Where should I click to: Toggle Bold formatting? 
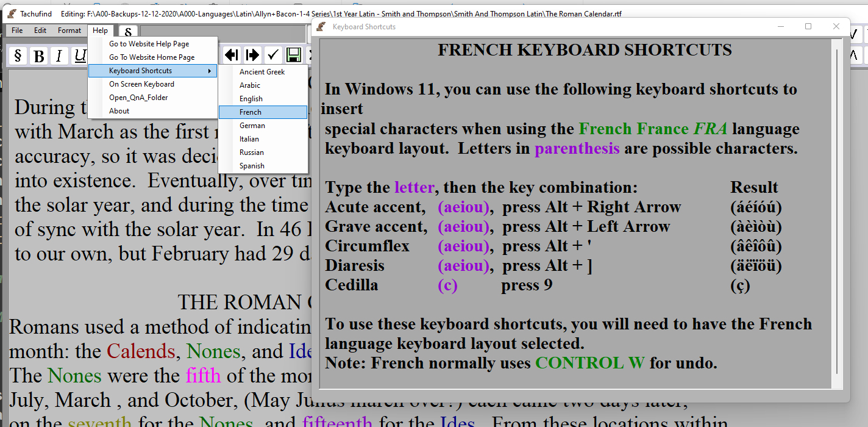pyautogui.click(x=38, y=56)
